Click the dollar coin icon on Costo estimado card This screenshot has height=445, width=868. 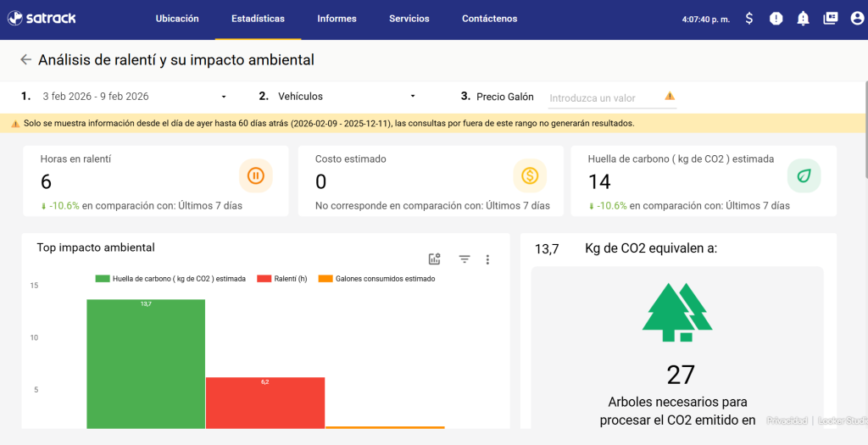(x=530, y=176)
